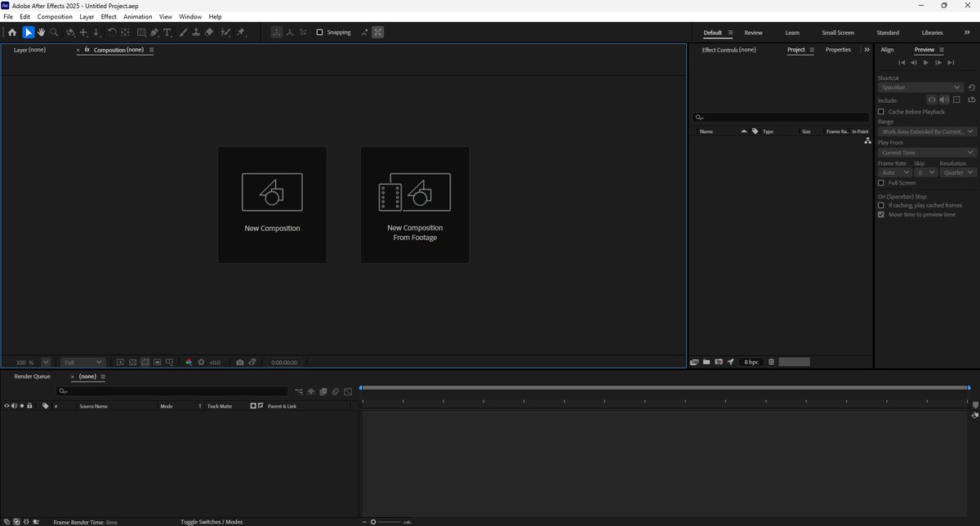This screenshot has height=526, width=980.
Task: Open the viewer 100% magnification dropdown
Action: (46, 362)
